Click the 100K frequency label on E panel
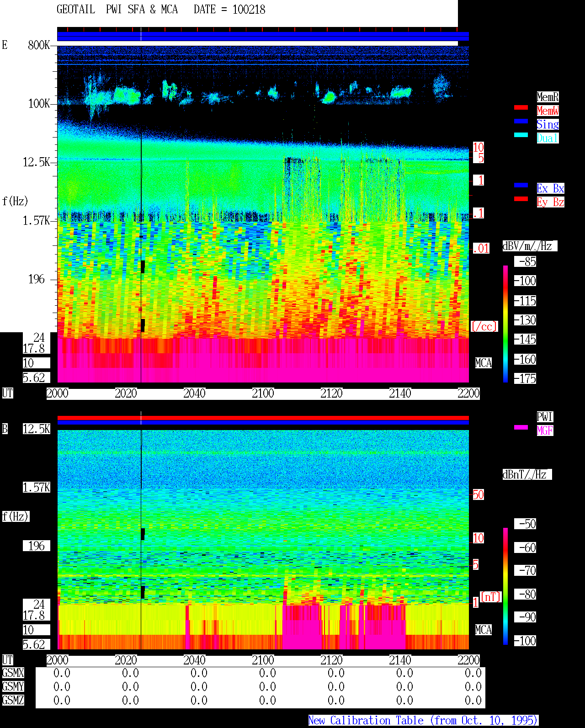The image size is (585, 728). (x=39, y=104)
